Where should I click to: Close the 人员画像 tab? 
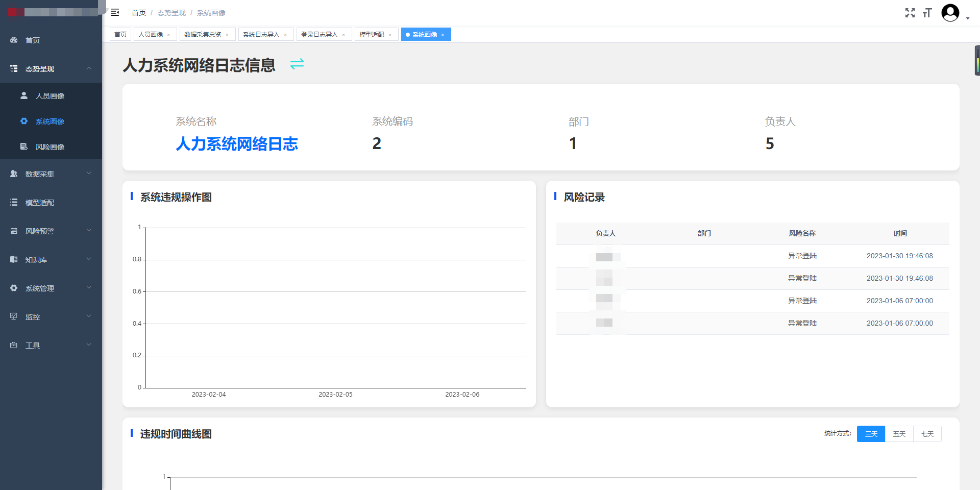pos(168,35)
